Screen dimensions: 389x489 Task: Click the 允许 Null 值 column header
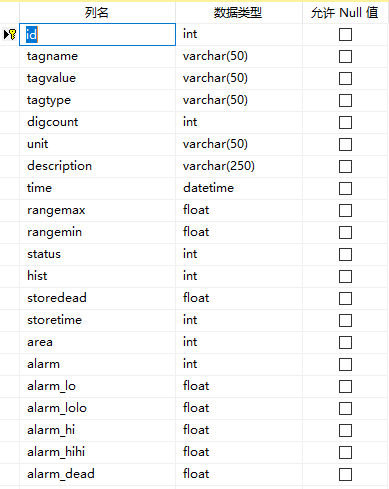click(345, 13)
